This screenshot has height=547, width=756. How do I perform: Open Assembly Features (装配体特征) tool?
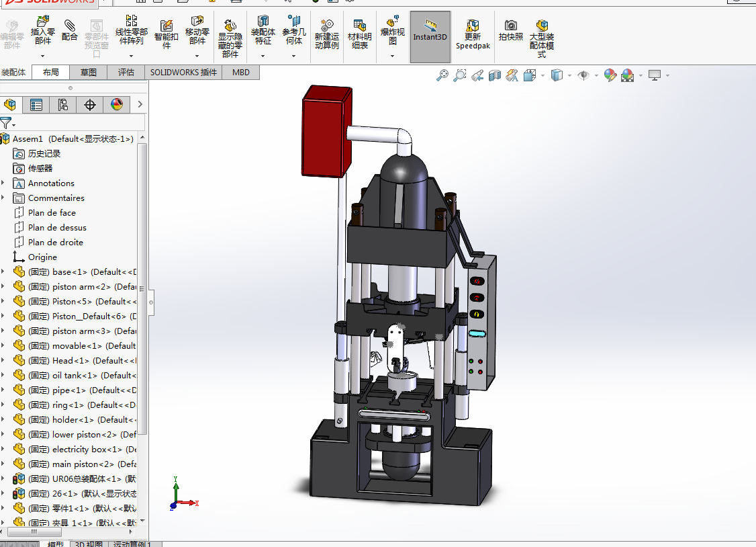pos(263,30)
